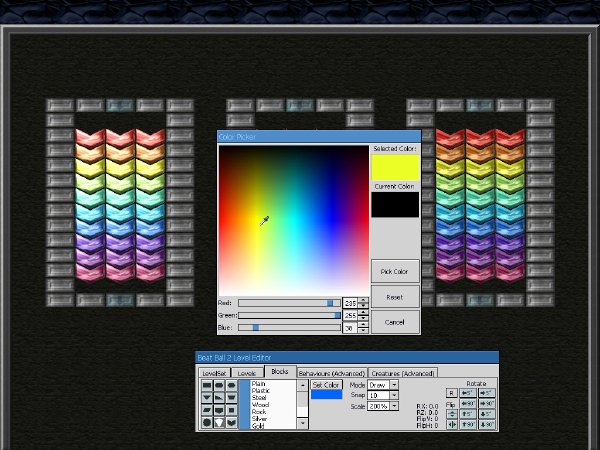Rotate up by 90 degrees
Viewport: 600px width, 450px height.
pyautogui.click(x=468, y=424)
